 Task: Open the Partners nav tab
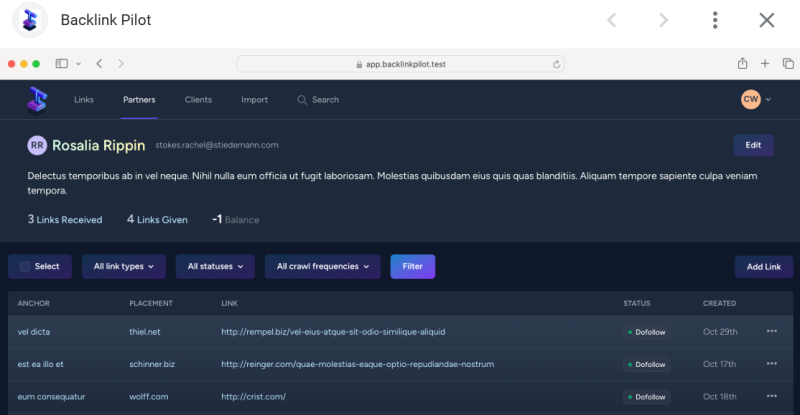tap(139, 100)
